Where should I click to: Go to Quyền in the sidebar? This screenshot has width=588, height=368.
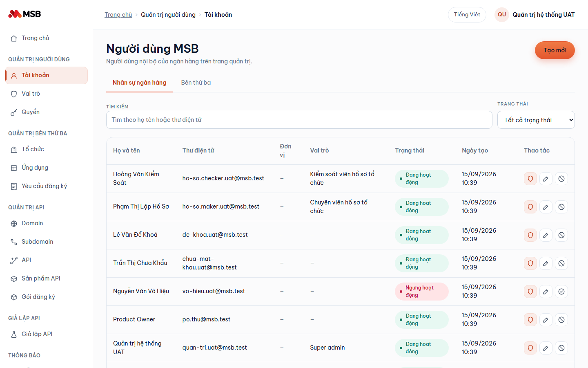[x=46, y=112]
